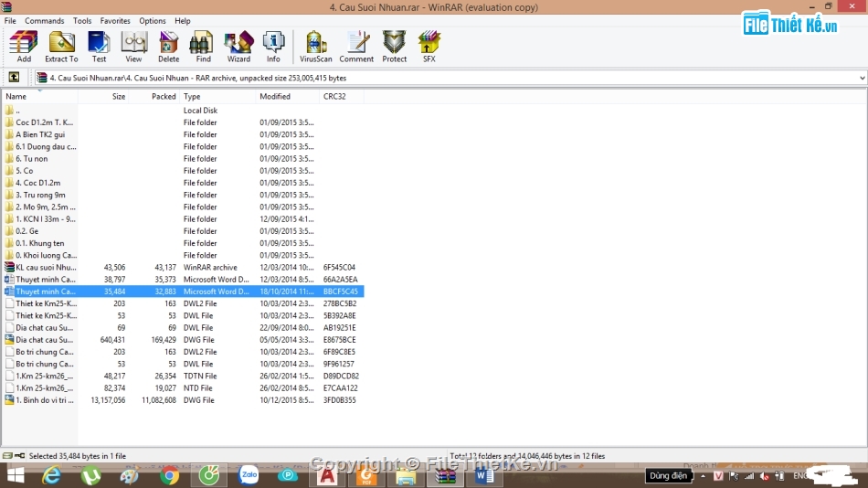Viewport: 868px width, 488px height.
Task: Select 'KL cau suoi Nhu...' WinRAR archive file
Action: pyautogui.click(x=184, y=268)
